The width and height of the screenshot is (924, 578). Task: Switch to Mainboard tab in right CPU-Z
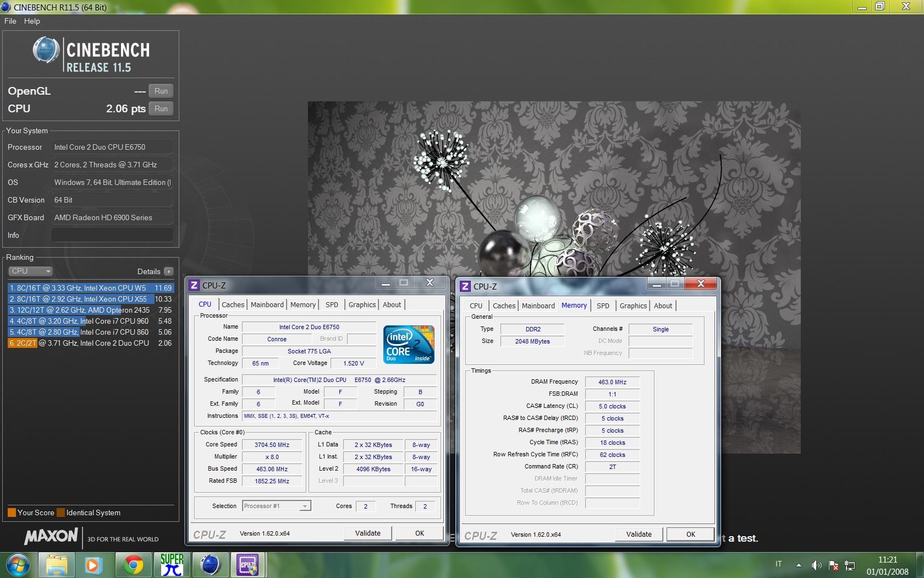538,306
